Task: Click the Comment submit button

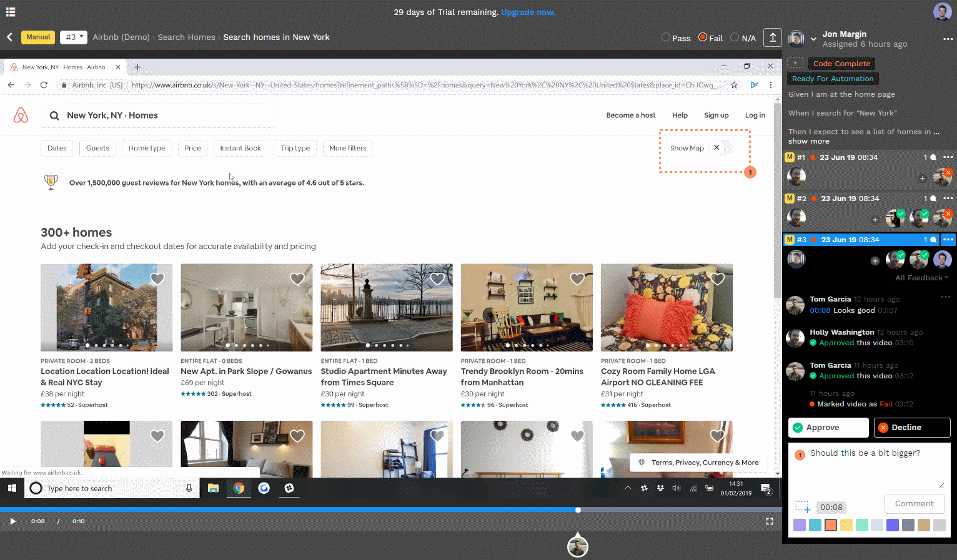Action: 915,504
